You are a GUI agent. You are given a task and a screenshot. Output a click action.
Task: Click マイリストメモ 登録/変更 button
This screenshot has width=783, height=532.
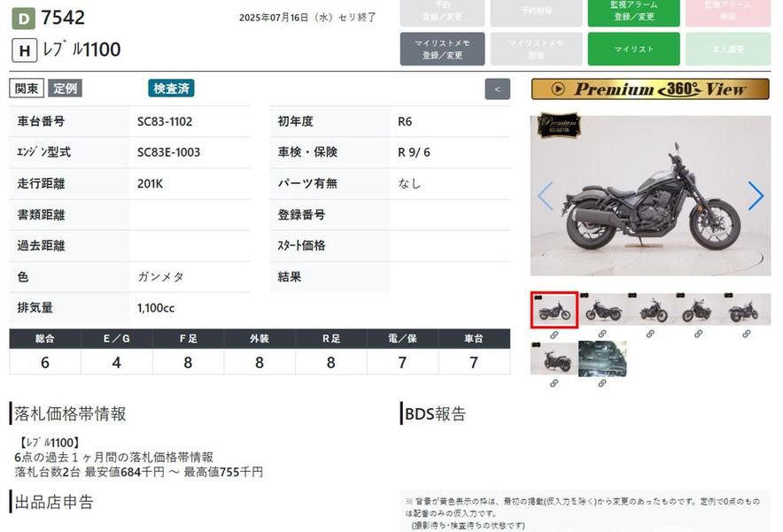pos(442,49)
